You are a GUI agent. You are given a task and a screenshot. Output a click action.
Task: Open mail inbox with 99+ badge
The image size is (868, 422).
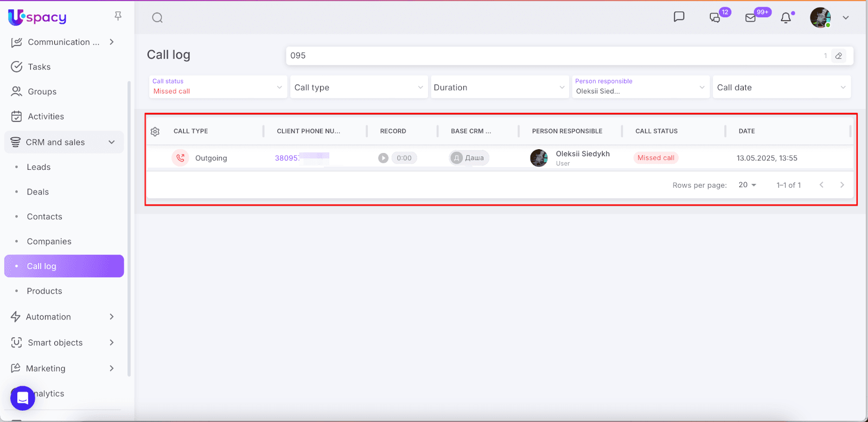pos(751,18)
